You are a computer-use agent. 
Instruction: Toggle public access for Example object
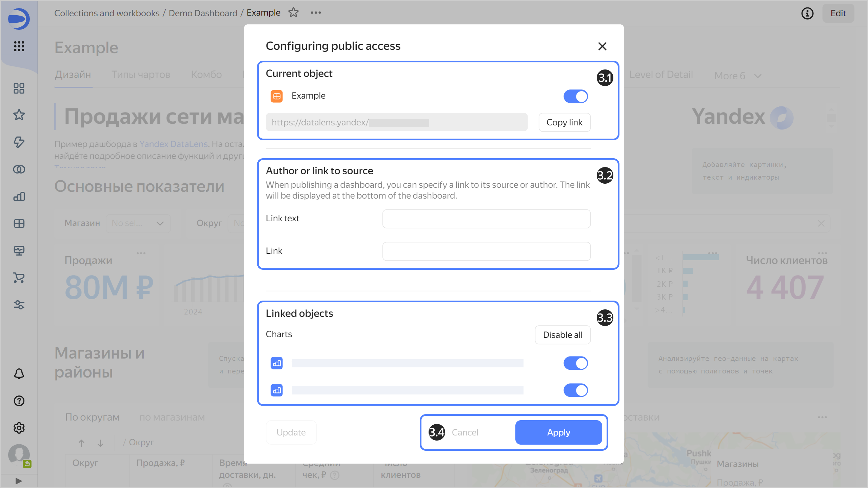tap(575, 96)
